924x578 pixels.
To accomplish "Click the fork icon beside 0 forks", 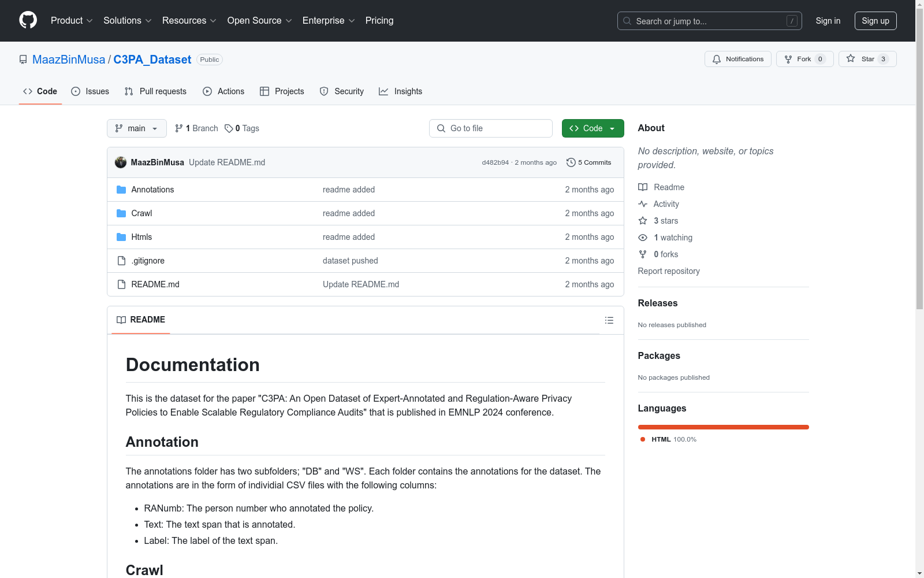I will pos(643,254).
